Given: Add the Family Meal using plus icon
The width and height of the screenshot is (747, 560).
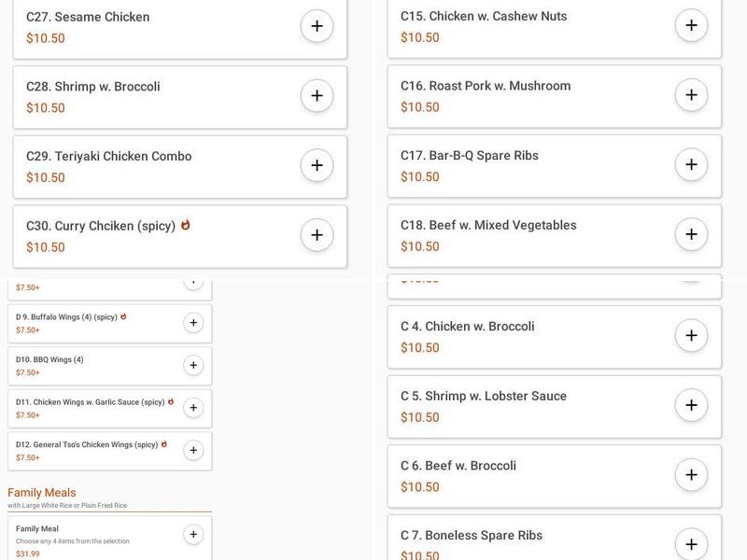Looking at the screenshot, I should tap(193, 535).
